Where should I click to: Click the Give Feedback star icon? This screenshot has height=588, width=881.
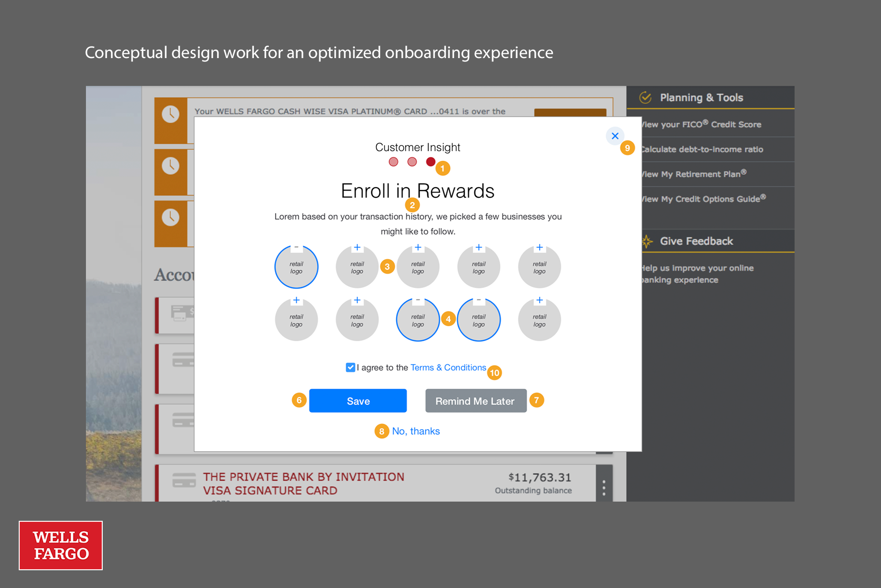coord(647,241)
